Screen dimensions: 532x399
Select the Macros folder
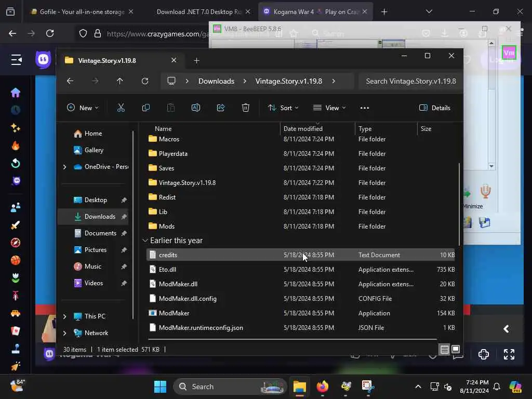[x=301, y=139]
